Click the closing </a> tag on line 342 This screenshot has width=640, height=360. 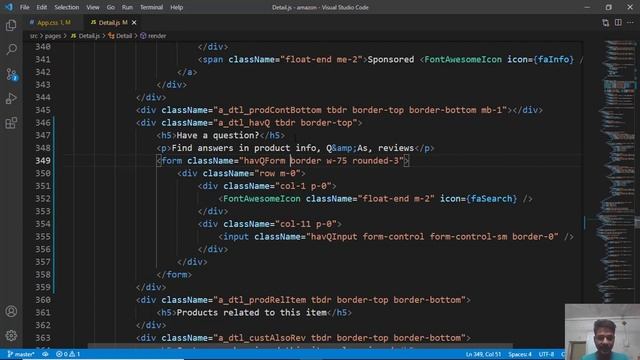(x=187, y=72)
